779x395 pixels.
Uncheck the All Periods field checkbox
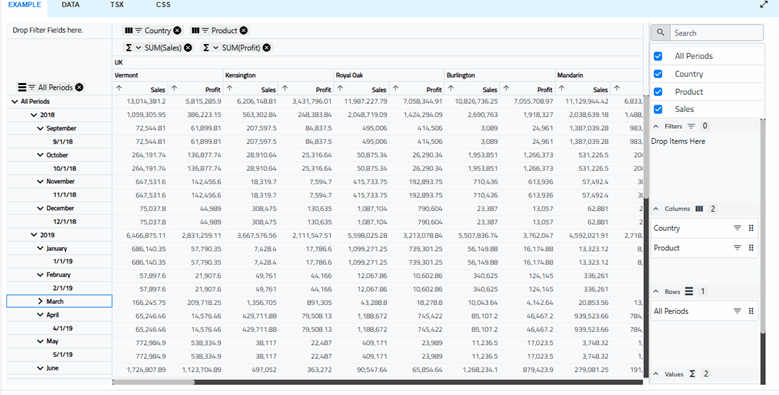pyautogui.click(x=658, y=56)
